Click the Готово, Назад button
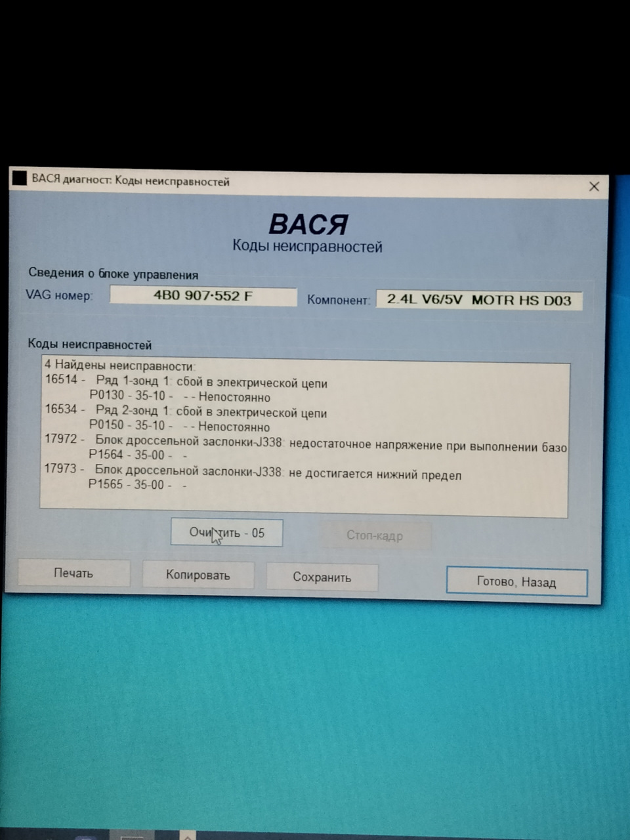Viewport: 630px width, 840px height. [516, 581]
